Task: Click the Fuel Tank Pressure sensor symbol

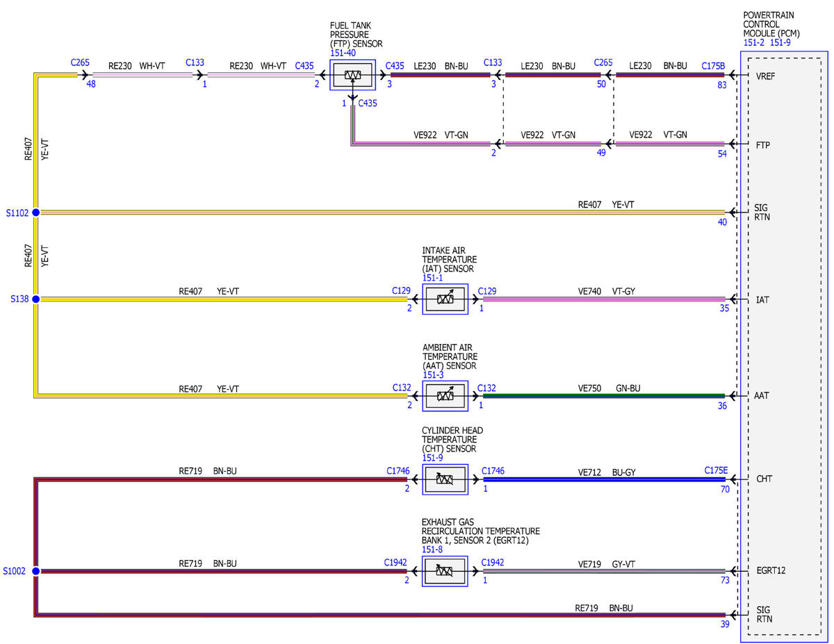Action: click(352, 75)
